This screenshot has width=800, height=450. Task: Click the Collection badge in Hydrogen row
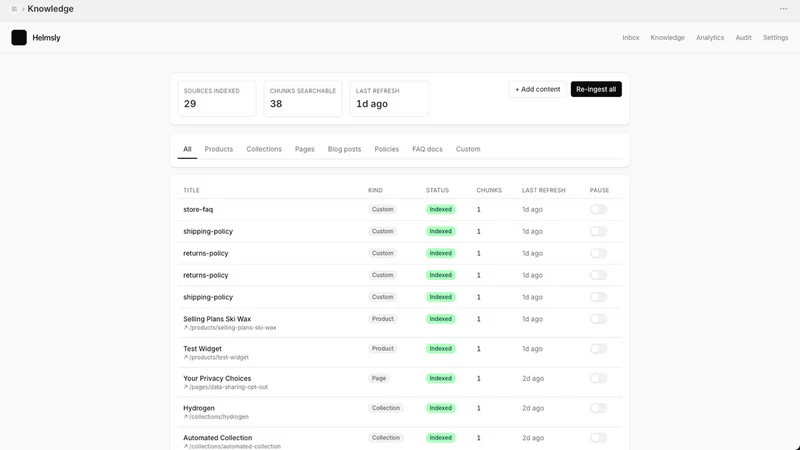(x=386, y=408)
